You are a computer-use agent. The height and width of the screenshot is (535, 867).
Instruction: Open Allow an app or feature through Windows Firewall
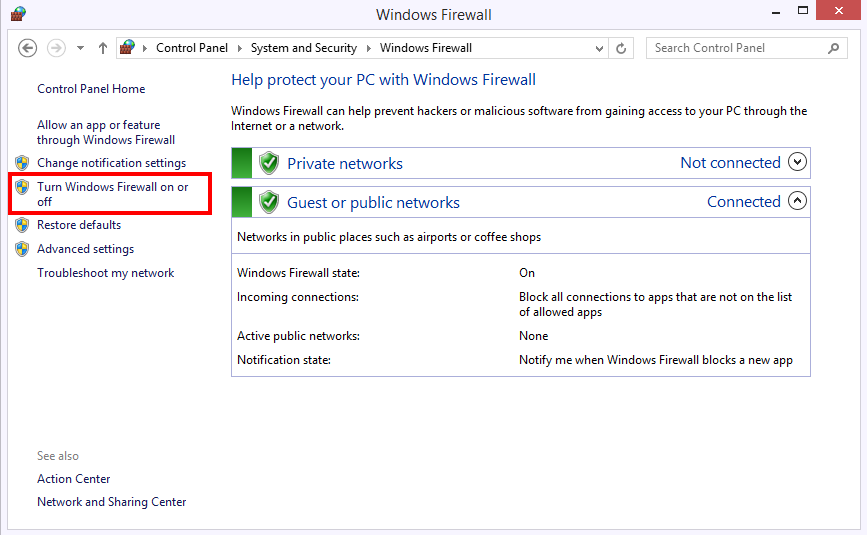pos(106,133)
